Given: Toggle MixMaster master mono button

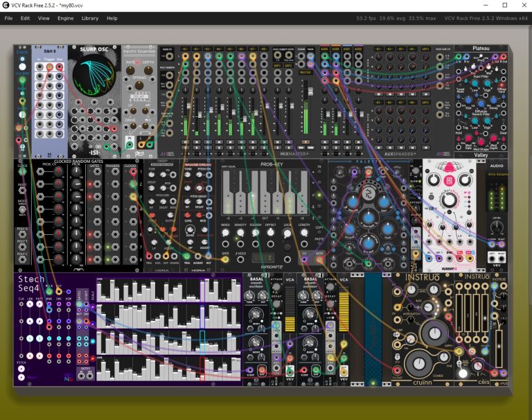Looking at the screenshot, I should click(x=310, y=148).
